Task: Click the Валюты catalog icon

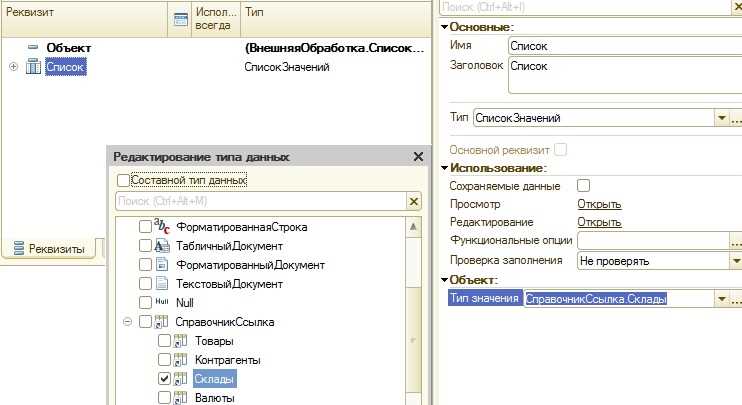Action: 180,397
